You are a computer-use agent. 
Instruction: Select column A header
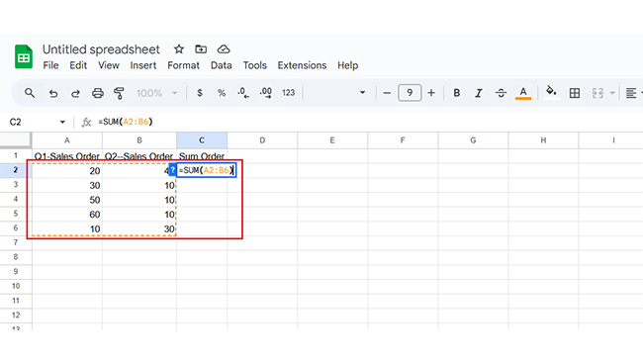(x=67, y=140)
